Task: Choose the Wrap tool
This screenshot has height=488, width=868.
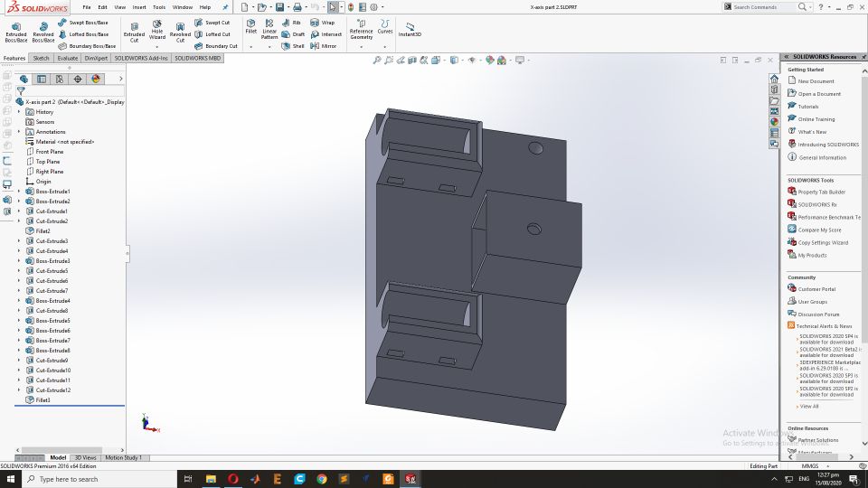Action: (x=322, y=23)
